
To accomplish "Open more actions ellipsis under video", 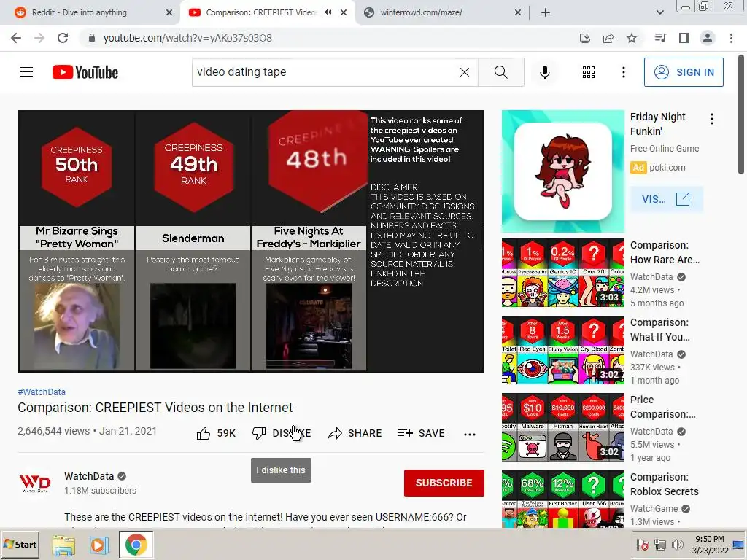I will 470,434.
